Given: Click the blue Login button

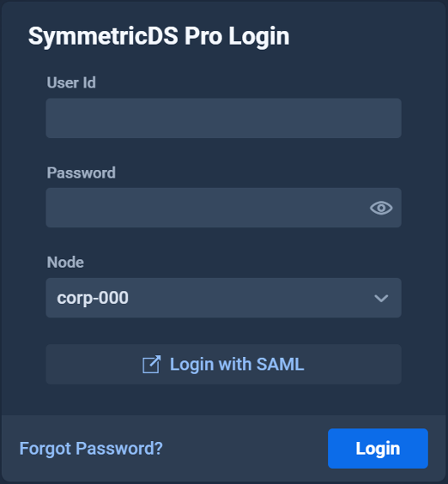Looking at the screenshot, I should pos(378,449).
